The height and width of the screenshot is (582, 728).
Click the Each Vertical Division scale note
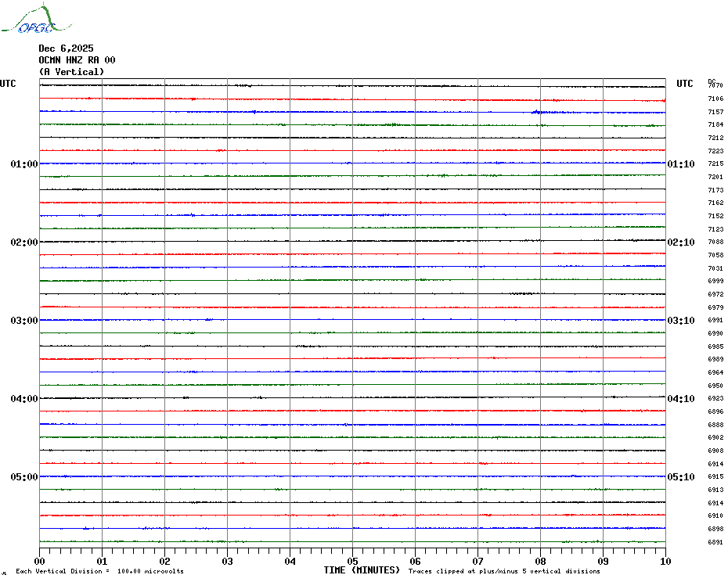click(99, 571)
